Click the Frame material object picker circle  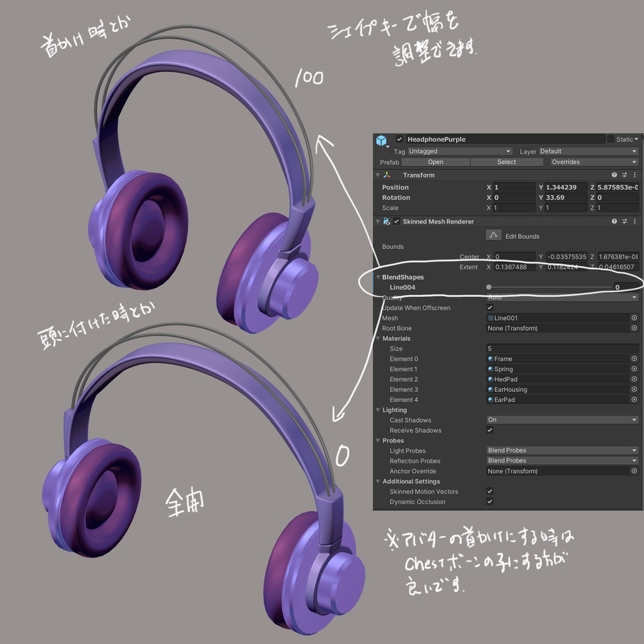point(634,359)
